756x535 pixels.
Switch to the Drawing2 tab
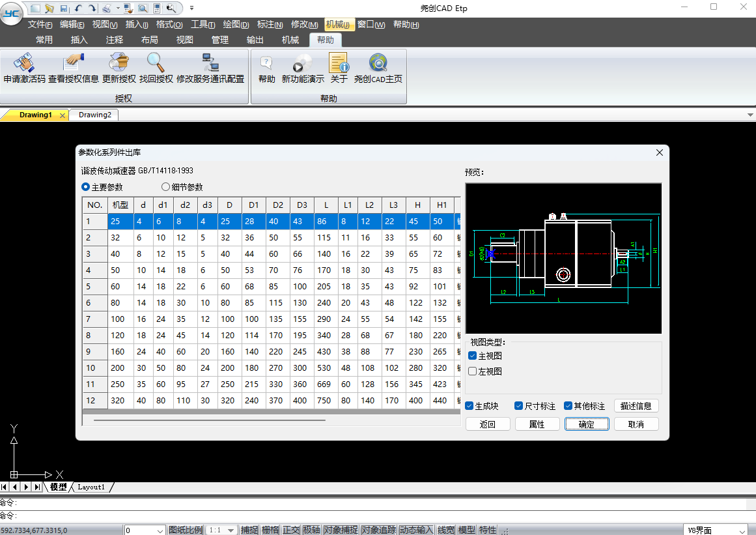(94, 115)
